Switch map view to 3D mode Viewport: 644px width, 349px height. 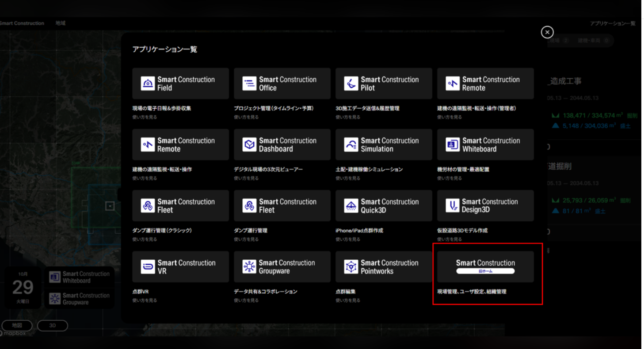(x=53, y=326)
